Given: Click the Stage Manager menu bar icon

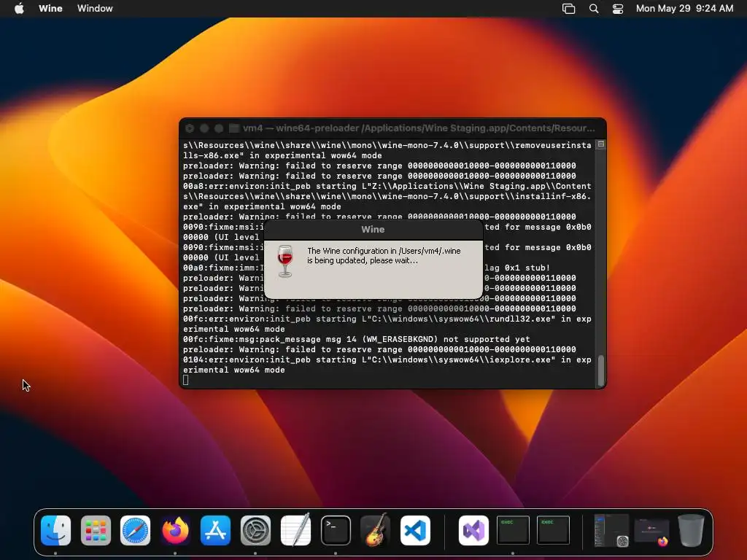Looking at the screenshot, I should [x=568, y=9].
